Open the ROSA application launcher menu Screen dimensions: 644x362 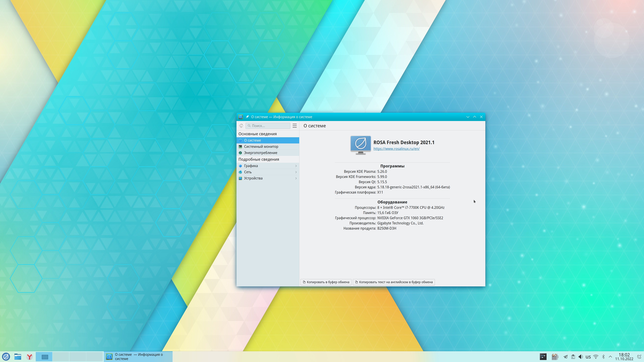pyautogui.click(x=6, y=356)
